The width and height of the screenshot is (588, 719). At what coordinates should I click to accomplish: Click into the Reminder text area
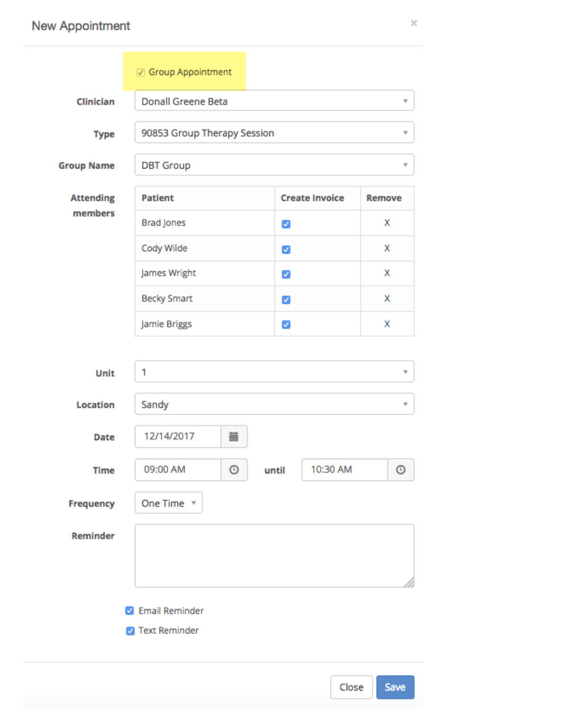(275, 556)
